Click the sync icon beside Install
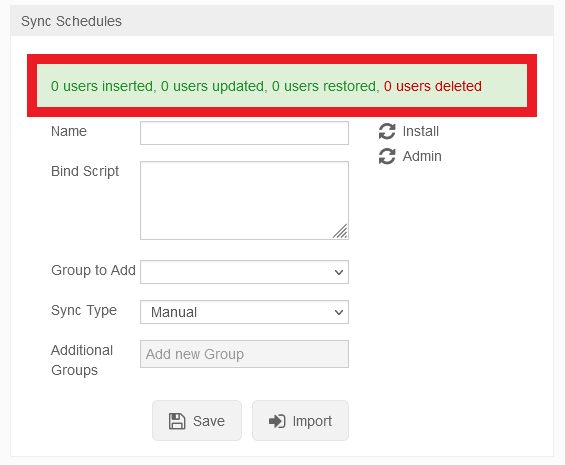The height and width of the screenshot is (465, 565). [x=387, y=131]
